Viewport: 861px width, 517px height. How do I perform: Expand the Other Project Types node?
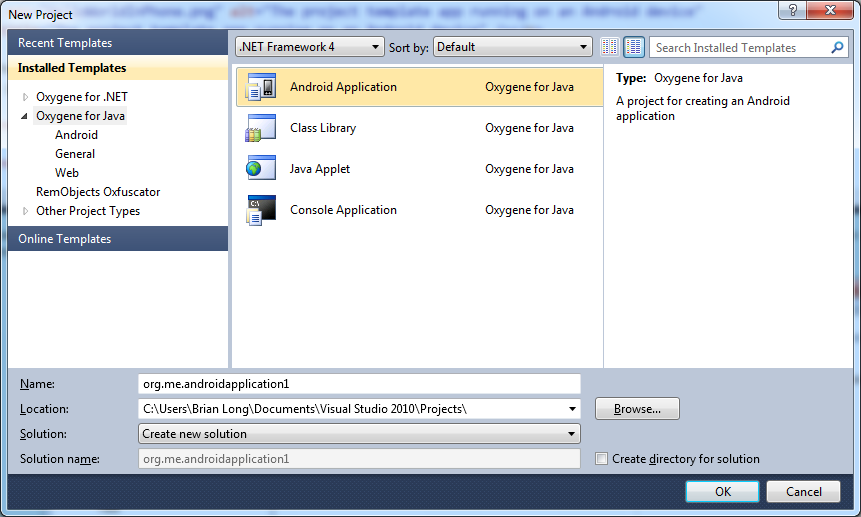pyautogui.click(x=25, y=211)
